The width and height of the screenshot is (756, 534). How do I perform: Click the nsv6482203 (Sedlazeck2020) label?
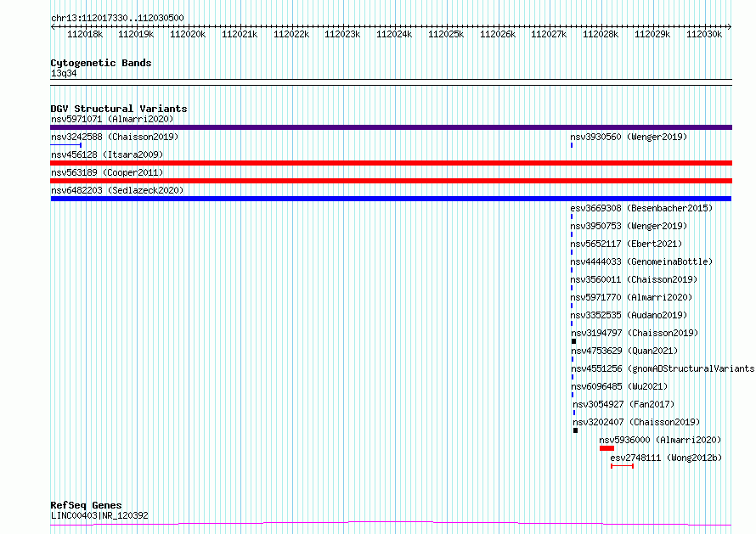[117, 190]
